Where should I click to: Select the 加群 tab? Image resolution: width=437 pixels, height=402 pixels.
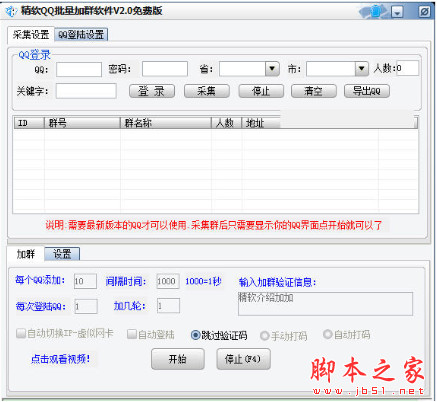click(x=26, y=254)
